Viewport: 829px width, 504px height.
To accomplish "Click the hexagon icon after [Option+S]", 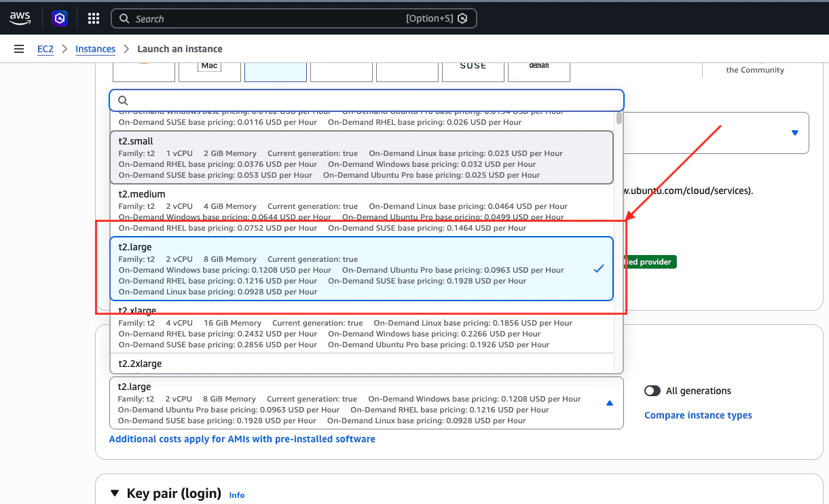I will tap(462, 19).
